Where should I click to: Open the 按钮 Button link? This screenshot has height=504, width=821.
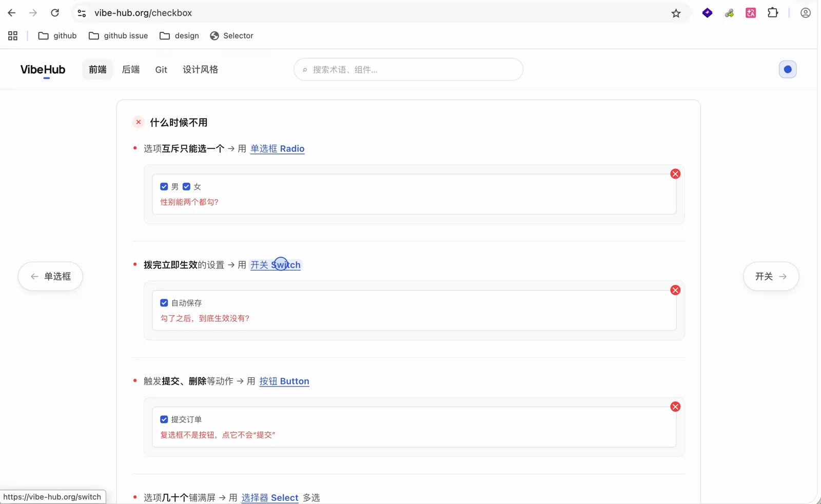point(284,381)
